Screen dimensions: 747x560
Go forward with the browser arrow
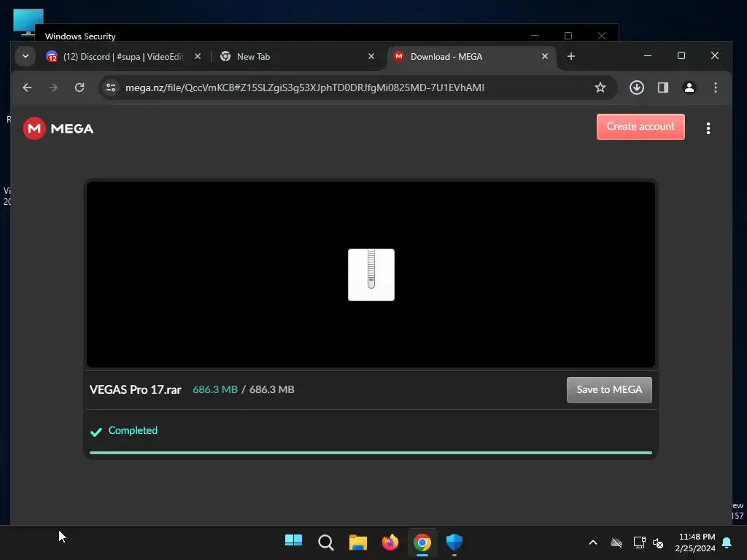pyautogui.click(x=53, y=87)
